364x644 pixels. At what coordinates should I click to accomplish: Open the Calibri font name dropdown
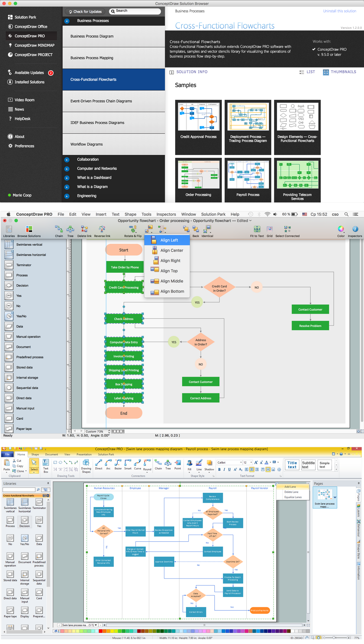[241, 463]
